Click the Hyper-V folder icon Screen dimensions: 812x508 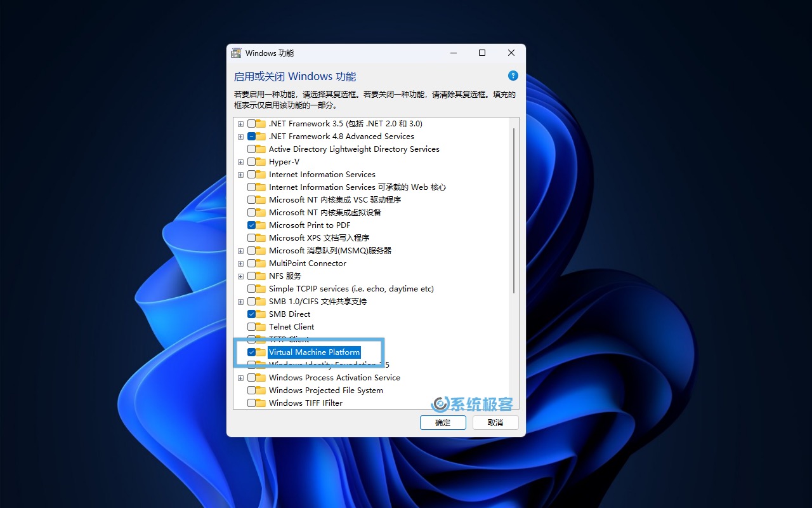point(261,162)
